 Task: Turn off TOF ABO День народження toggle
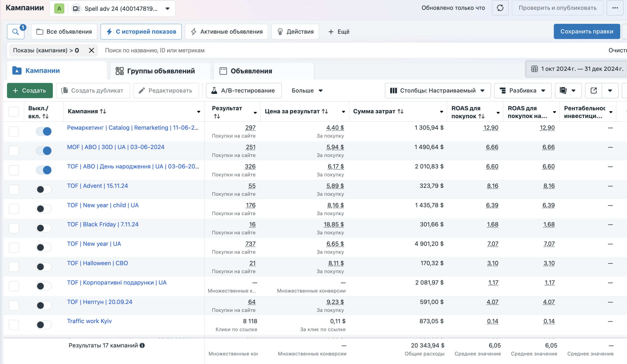pyautogui.click(x=44, y=170)
